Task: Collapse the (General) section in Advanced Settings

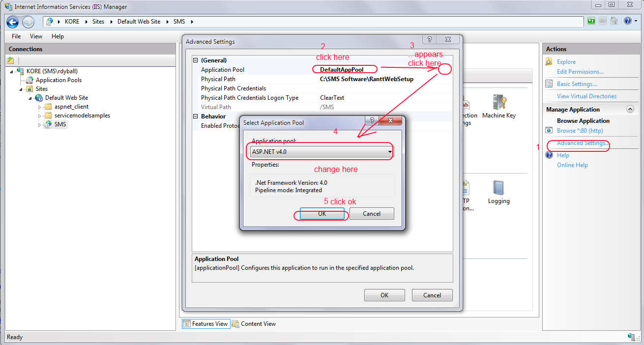Action: (x=195, y=60)
